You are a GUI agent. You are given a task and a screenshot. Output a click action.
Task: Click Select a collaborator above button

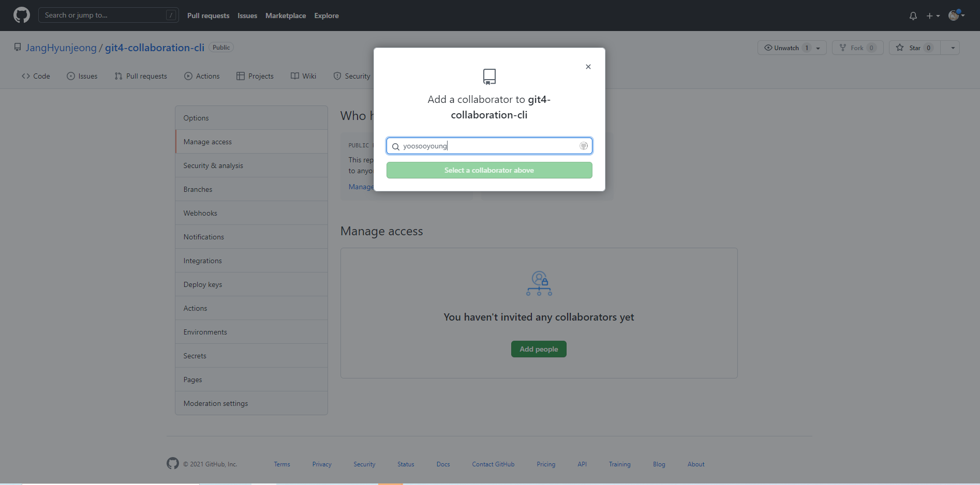point(489,170)
